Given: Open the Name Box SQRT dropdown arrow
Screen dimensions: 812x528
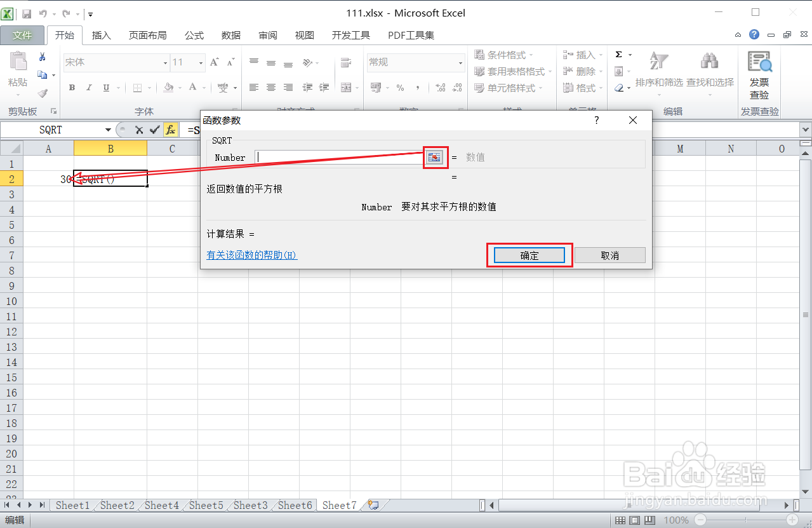Looking at the screenshot, I should tap(108, 130).
